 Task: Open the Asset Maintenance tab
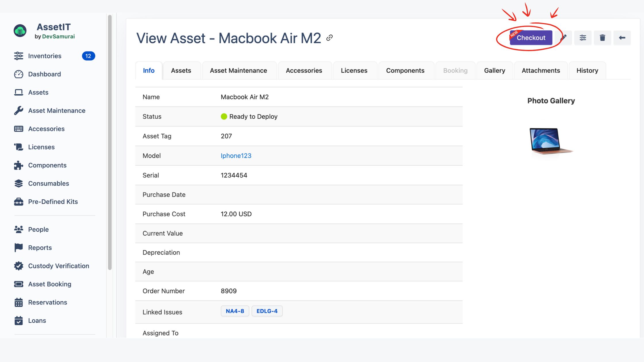238,70
